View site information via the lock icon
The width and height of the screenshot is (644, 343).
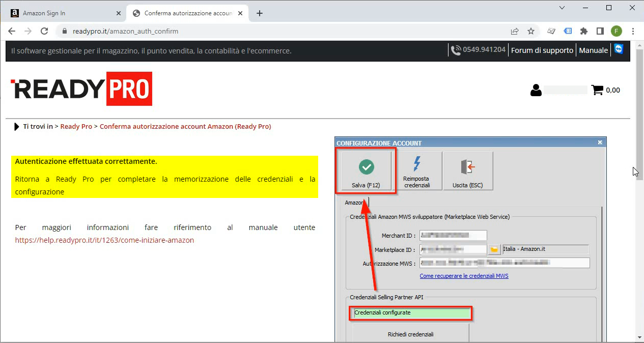tap(65, 31)
